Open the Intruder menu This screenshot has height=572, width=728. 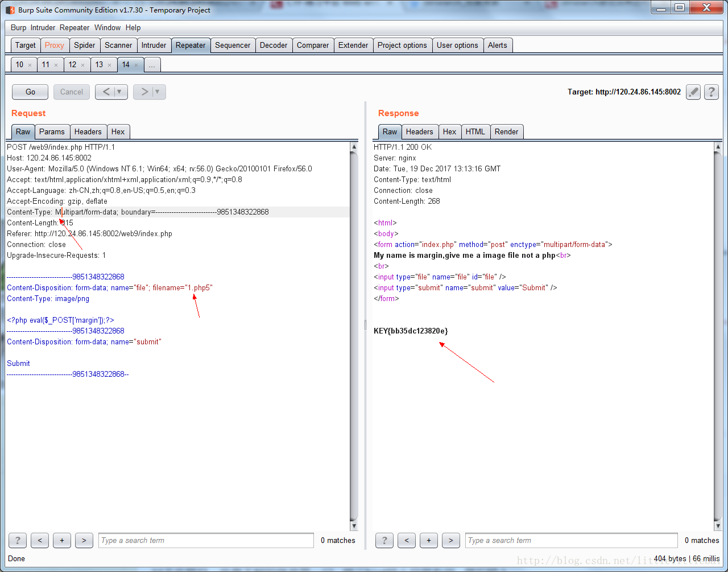(43, 27)
